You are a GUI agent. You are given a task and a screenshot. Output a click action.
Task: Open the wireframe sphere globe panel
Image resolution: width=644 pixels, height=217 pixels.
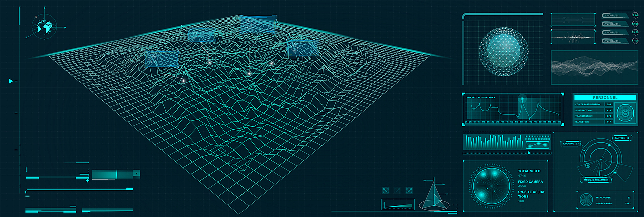(x=503, y=51)
